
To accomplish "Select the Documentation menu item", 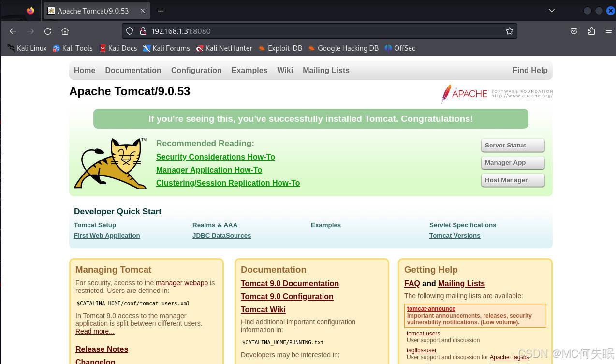I will (133, 70).
